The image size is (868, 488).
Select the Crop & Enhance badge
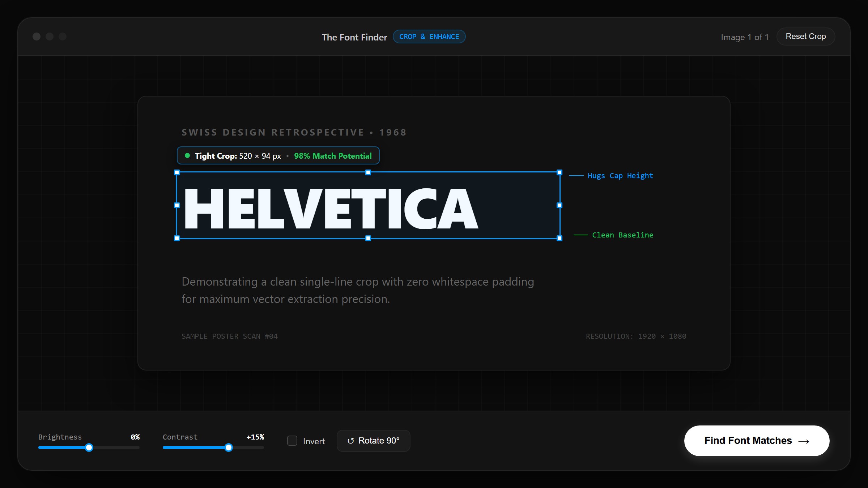(x=429, y=37)
